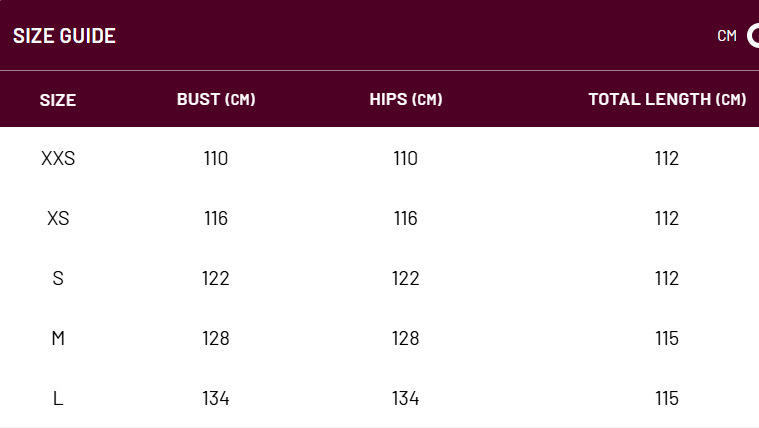Viewport: 759px width, 428px height.
Task: Select the SIZE column header
Action: pyautogui.click(x=58, y=100)
